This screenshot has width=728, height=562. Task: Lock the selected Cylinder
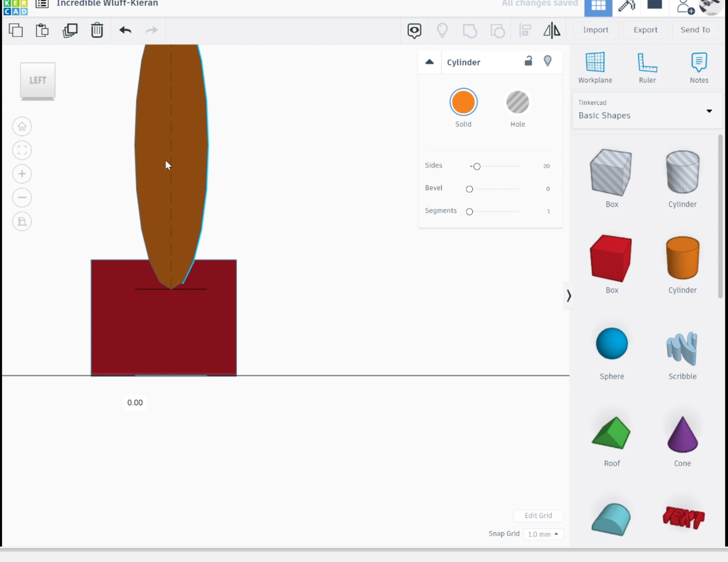point(528,61)
